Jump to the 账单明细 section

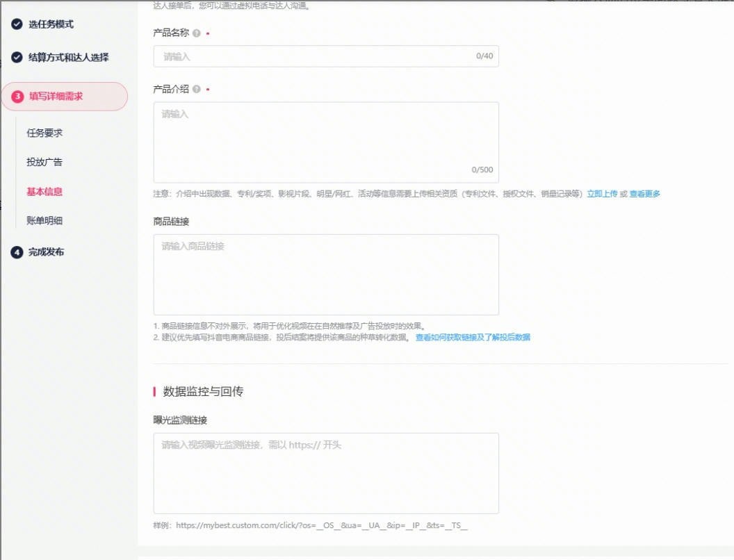point(44,220)
